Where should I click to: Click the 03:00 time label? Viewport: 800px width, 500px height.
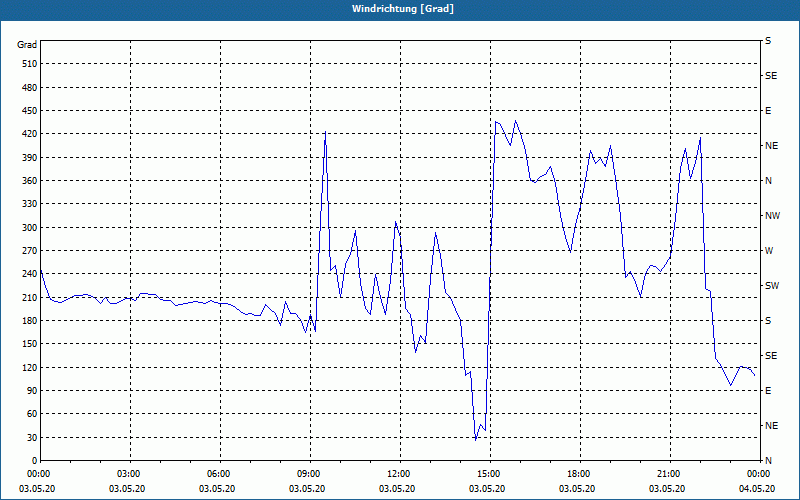click(x=128, y=474)
